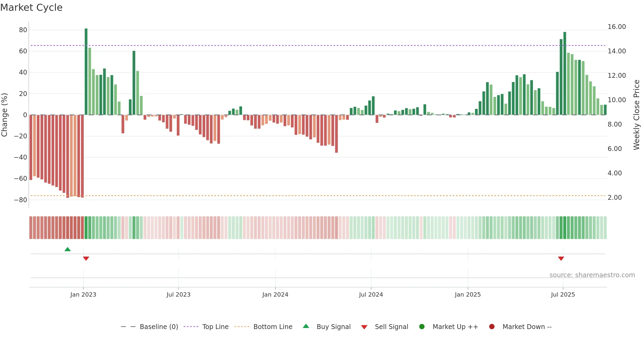Click the dark green heat strip cell at Jan 2023
The width and height of the screenshot is (644, 362).
[86, 227]
